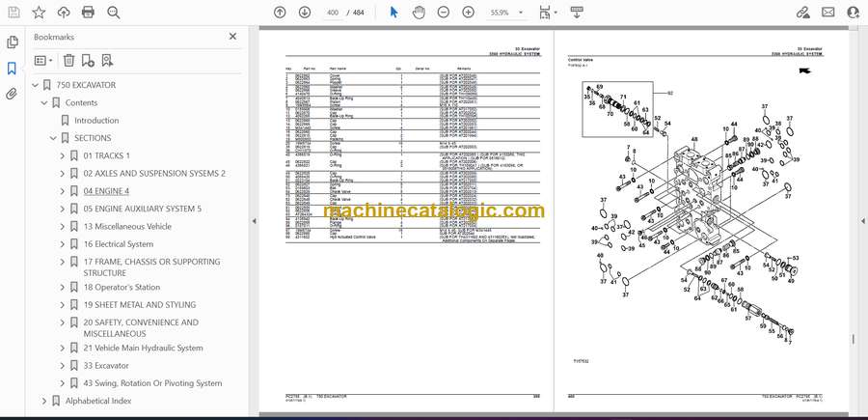Open the page thumbnails panel icon
868x420 pixels.
pyautogui.click(x=13, y=42)
